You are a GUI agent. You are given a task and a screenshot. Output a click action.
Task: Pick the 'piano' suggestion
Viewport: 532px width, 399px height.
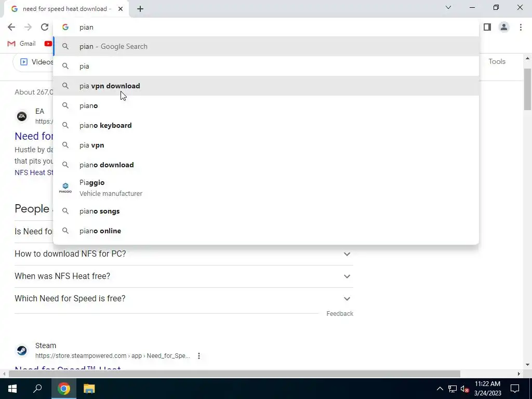[266, 105]
